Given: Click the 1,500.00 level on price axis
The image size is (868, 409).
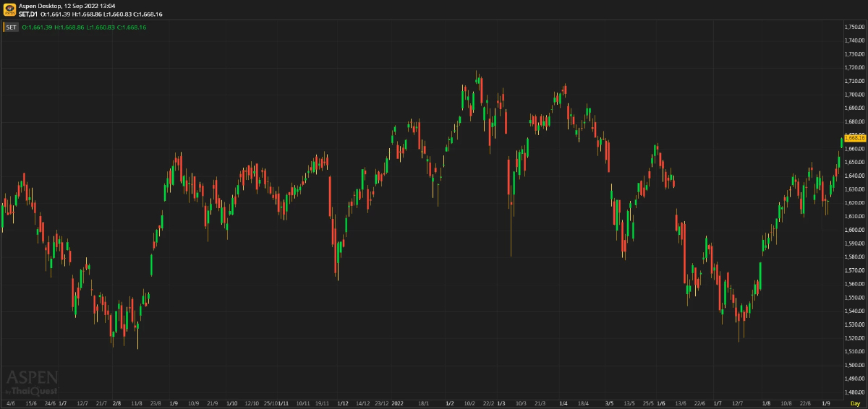Looking at the screenshot, I should [x=855, y=365].
